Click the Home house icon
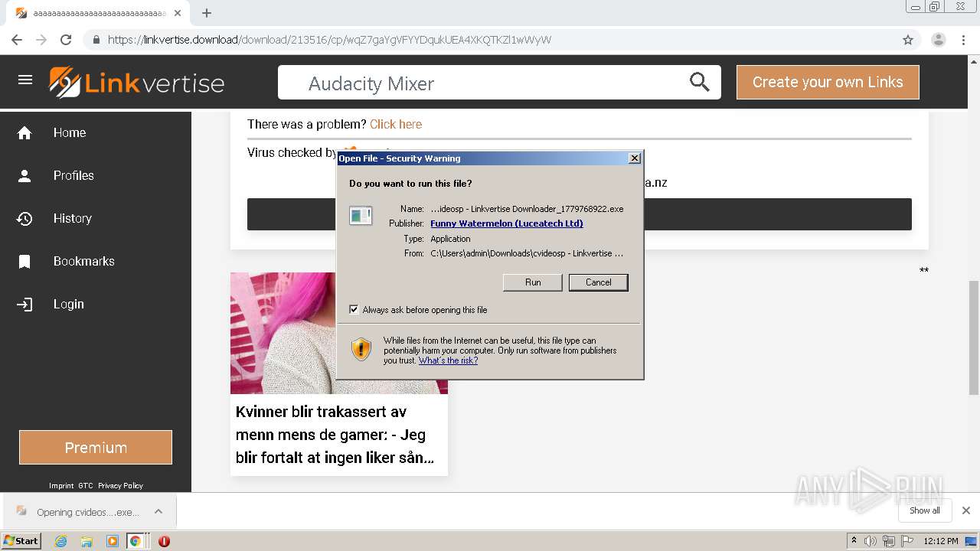This screenshot has height=551, width=980. coord(24,133)
